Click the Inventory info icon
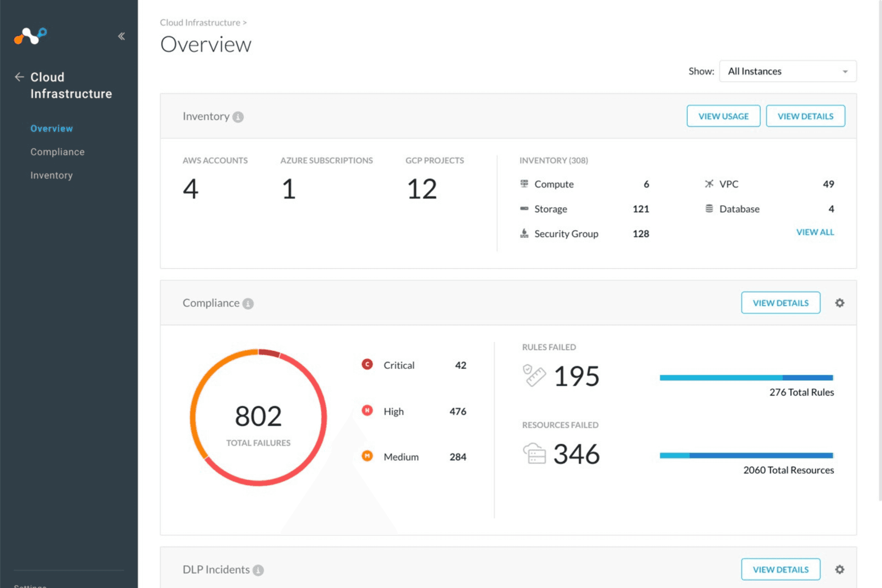Image resolution: width=882 pixels, height=588 pixels. click(238, 117)
